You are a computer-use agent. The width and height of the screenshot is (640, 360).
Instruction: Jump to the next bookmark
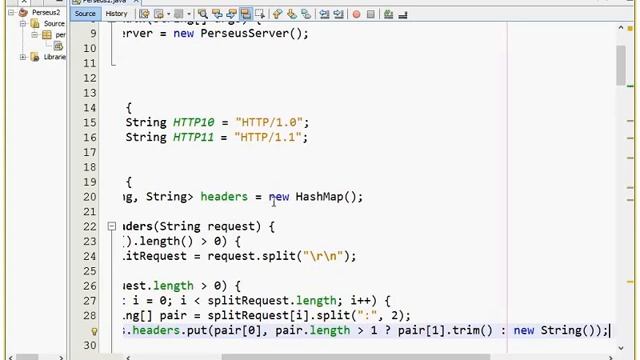[x=292, y=14]
